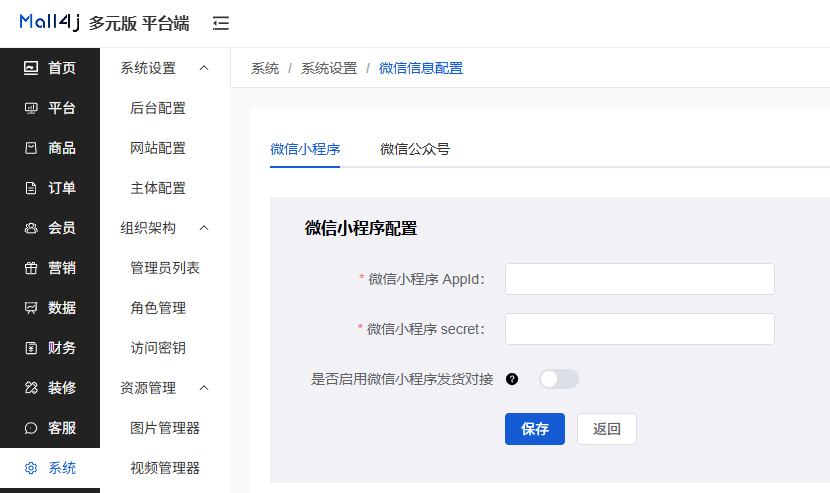Click the 订单 document icon

pyautogui.click(x=31, y=188)
